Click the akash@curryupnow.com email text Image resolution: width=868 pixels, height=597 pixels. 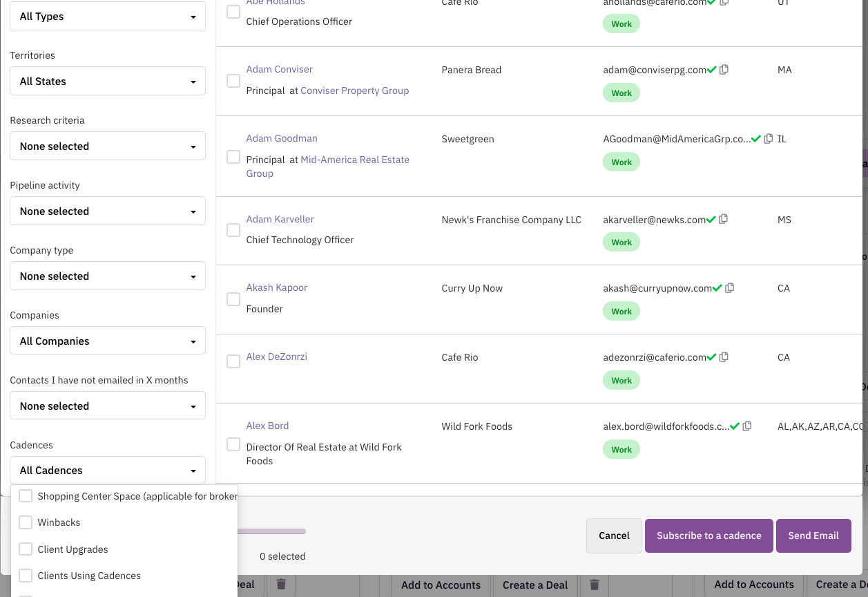(657, 288)
